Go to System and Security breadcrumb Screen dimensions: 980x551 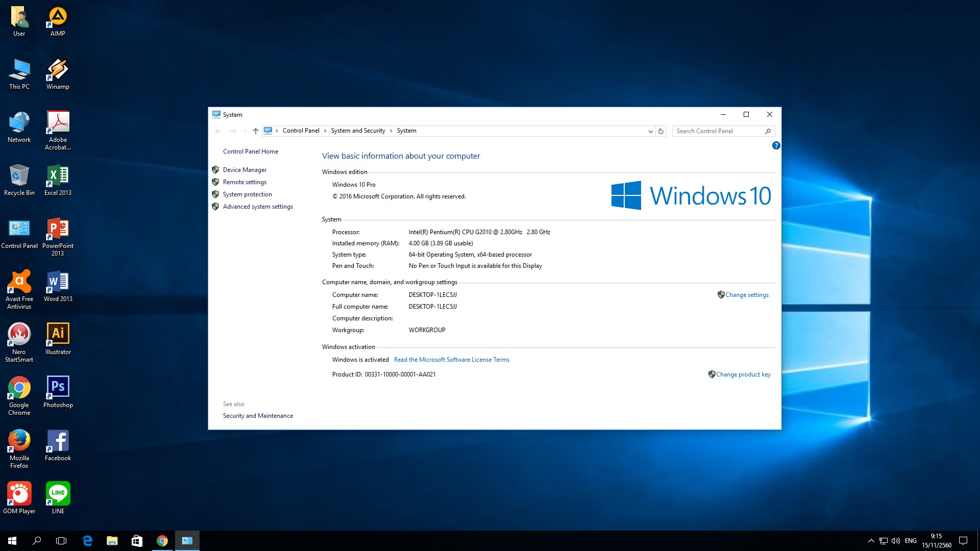pyautogui.click(x=358, y=131)
